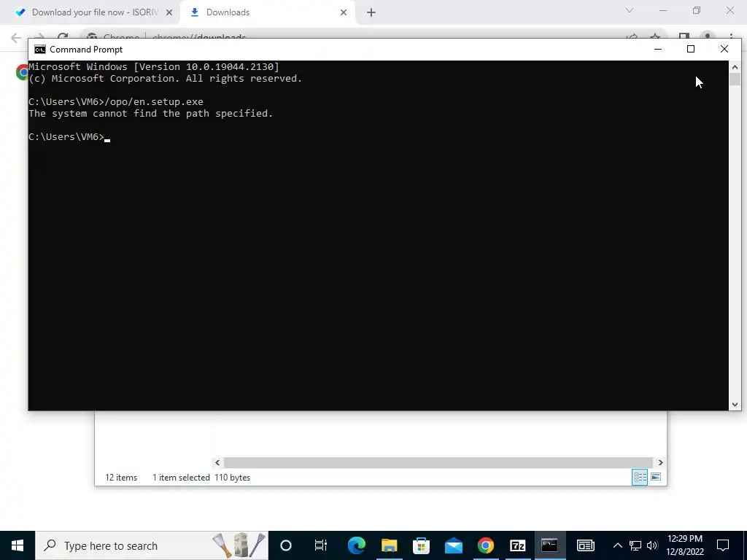Open the Mail app from taskbar
The image size is (747, 560).
454,545
